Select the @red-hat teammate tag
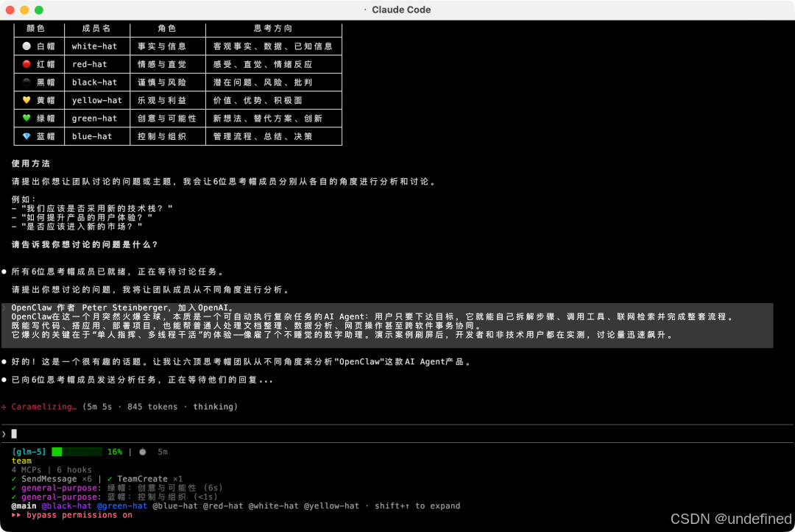 click(223, 506)
